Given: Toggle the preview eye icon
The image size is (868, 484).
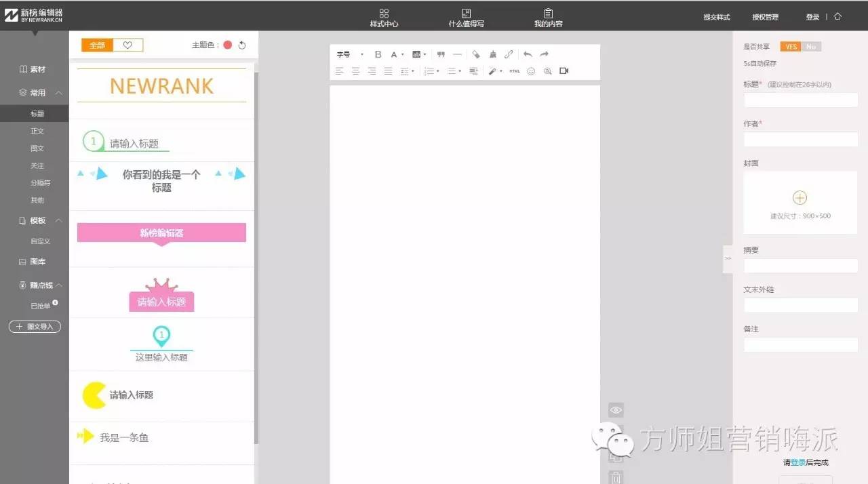Looking at the screenshot, I should pos(616,410).
